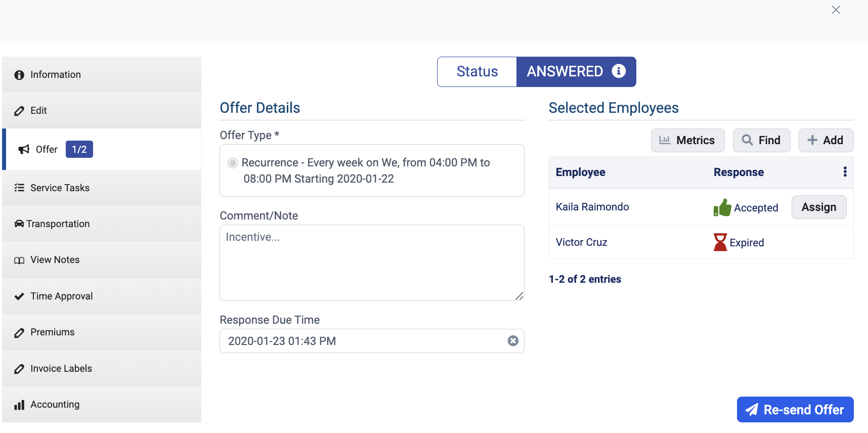Open the Time Approval tab
Viewport: 868px width, 433px height.
point(101,296)
